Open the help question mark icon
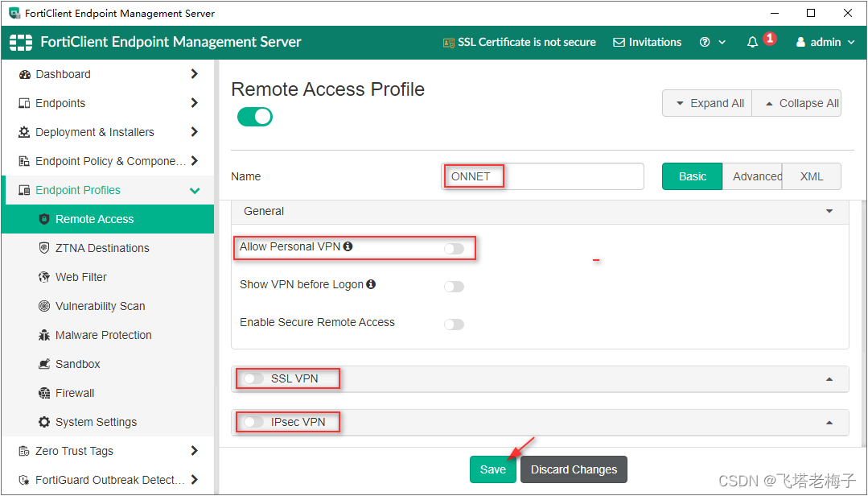Viewport: 868px width, 496px height. (x=705, y=42)
